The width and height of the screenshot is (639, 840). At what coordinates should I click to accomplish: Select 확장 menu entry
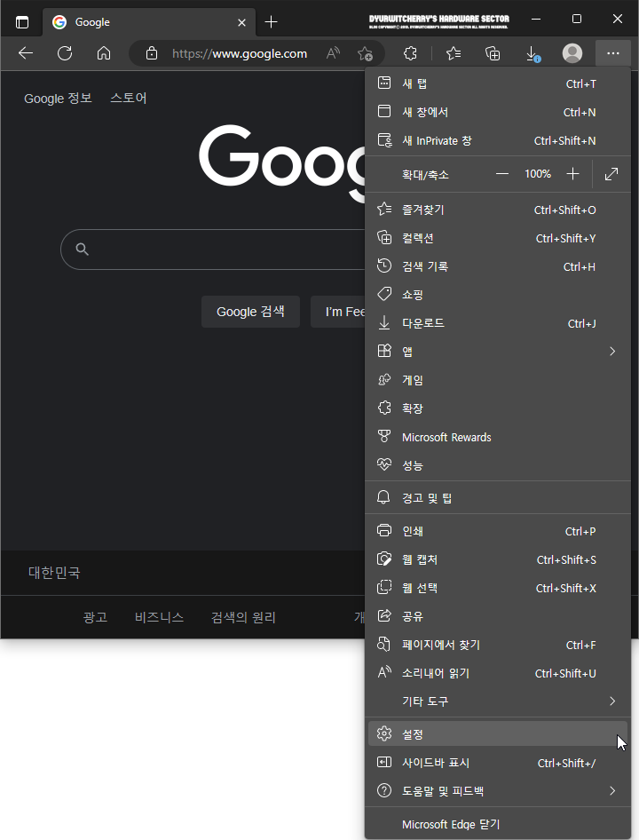498,408
